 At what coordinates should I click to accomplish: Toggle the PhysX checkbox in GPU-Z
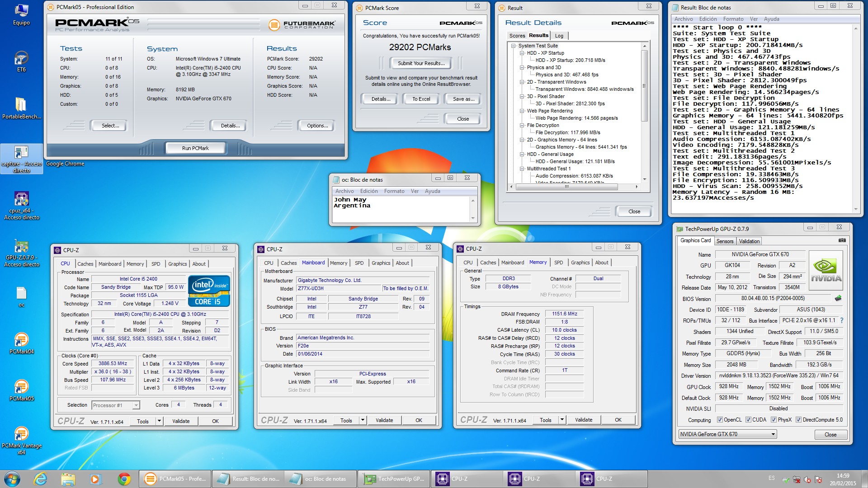pyautogui.click(x=774, y=420)
